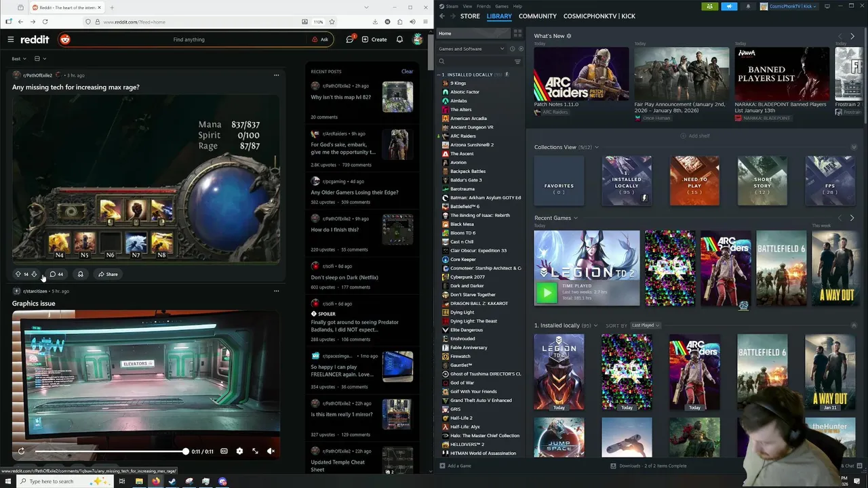Share the max rage tech post

click(107, 274)
